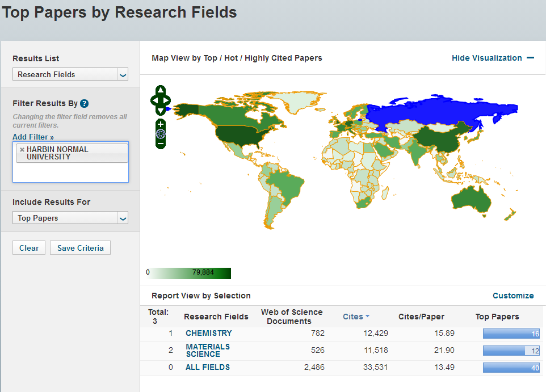
Task: Pan the map down with the arrow
Action: pos(161,111)
